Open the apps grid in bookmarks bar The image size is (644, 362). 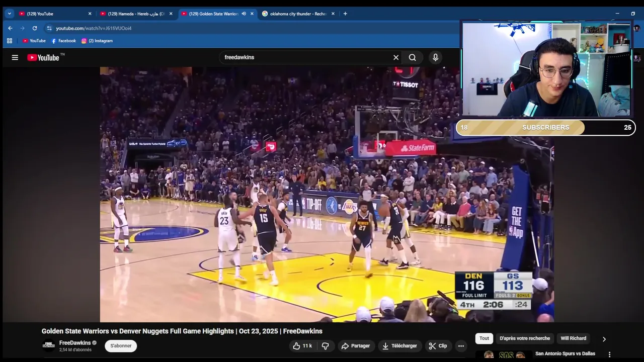10,41
